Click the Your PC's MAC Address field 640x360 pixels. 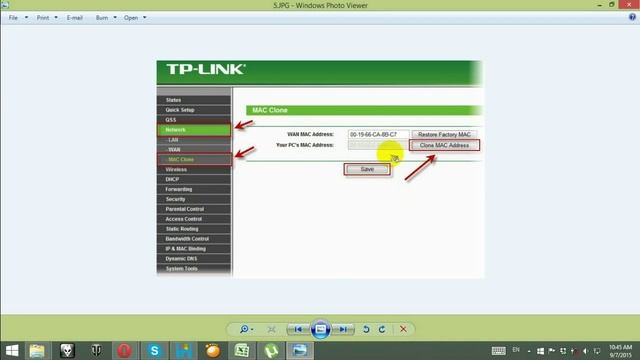click(378, 145)
